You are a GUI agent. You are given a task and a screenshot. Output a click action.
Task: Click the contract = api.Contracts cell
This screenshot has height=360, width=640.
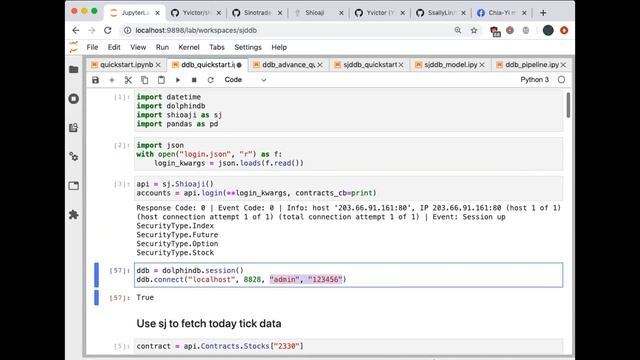[349, 346]
